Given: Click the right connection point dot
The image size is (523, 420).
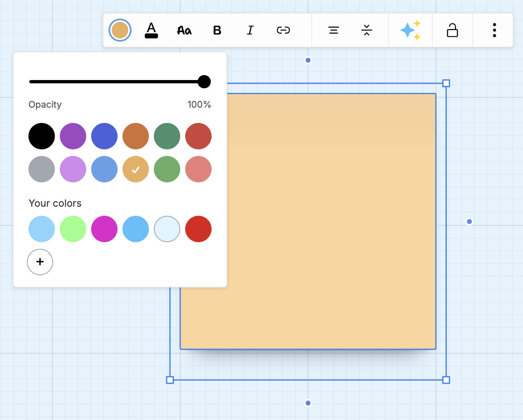Looking at the screenshot, I should 469,222.
